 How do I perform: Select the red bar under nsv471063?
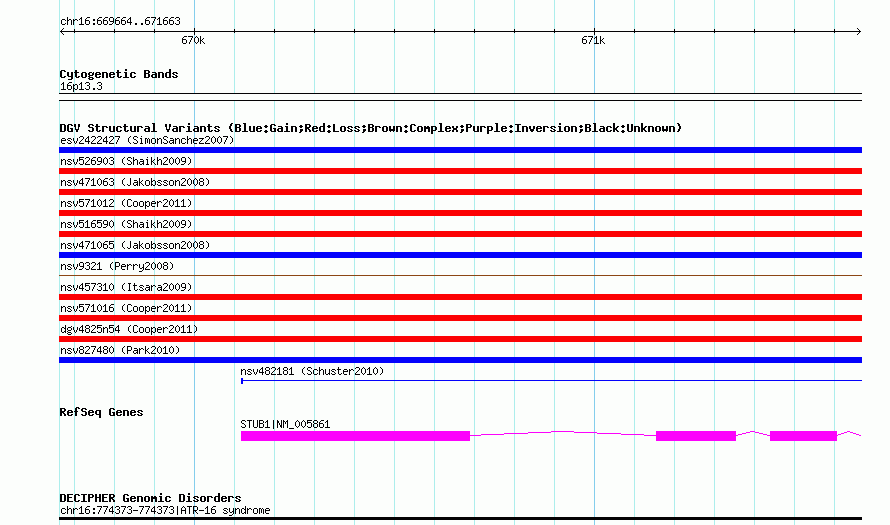460,192
